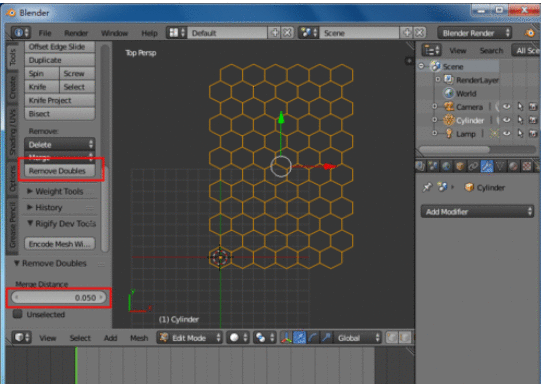Select rotate manipulator icon

[313, 338]
